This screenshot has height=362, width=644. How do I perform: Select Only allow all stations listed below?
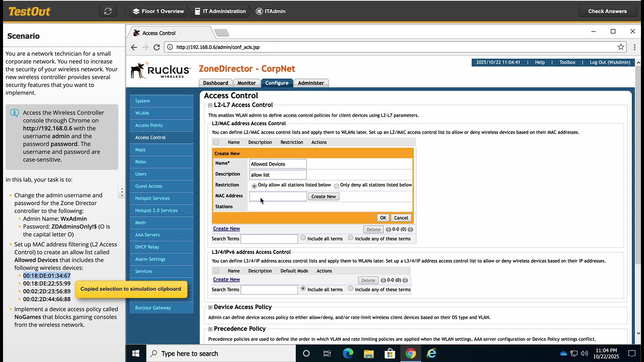coord(254,186)
